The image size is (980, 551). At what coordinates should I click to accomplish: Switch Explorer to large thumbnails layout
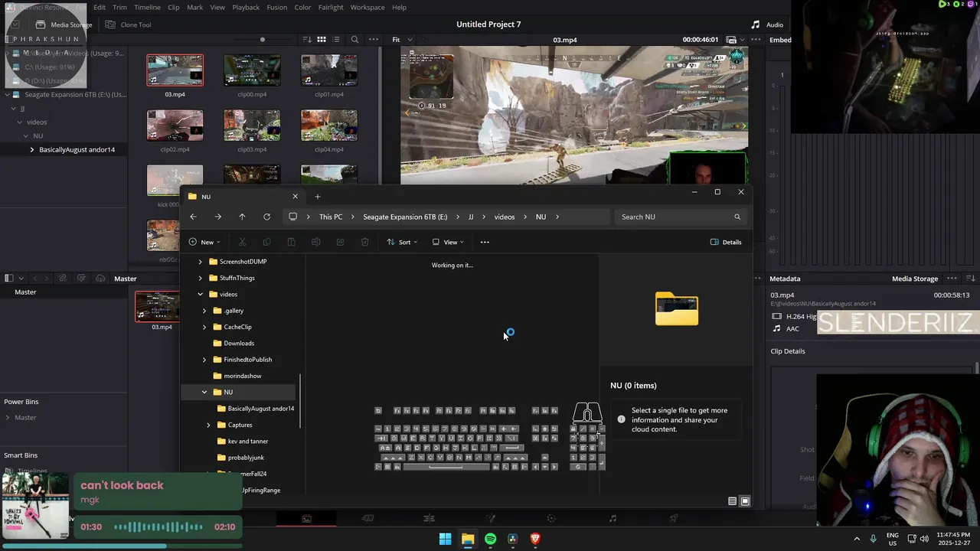pos(745,501)
